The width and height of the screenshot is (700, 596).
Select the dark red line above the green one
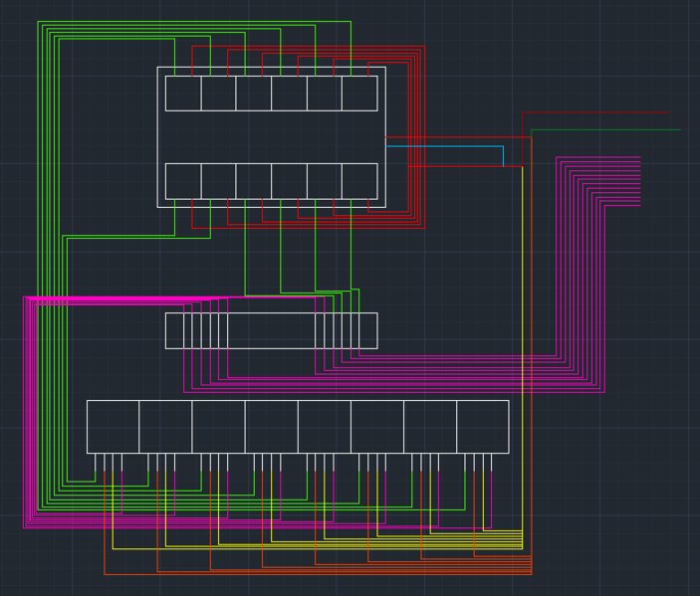coord(596,112)
